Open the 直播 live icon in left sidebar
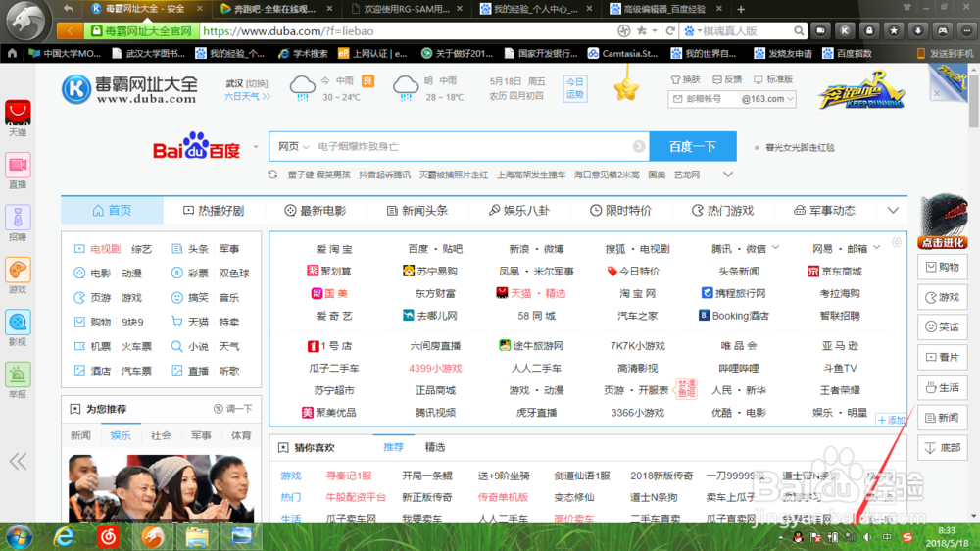Viewport: 980px width, 551px height. (x=18, y=165)
